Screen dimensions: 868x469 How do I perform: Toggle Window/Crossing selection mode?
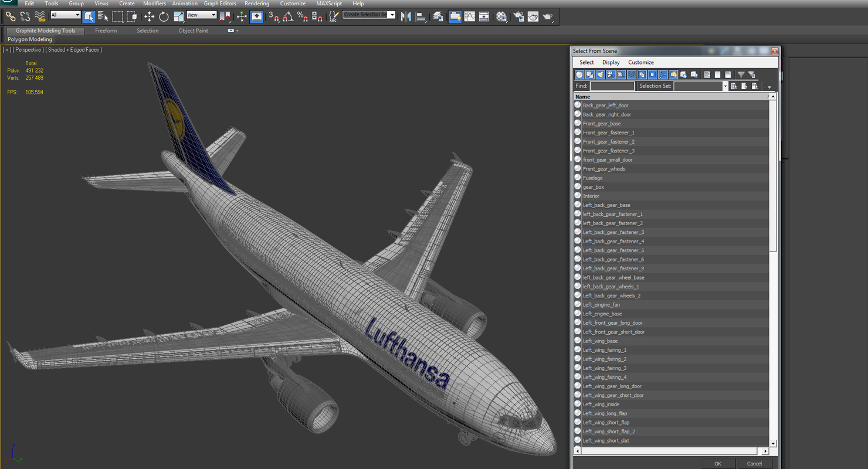point(132,16)
